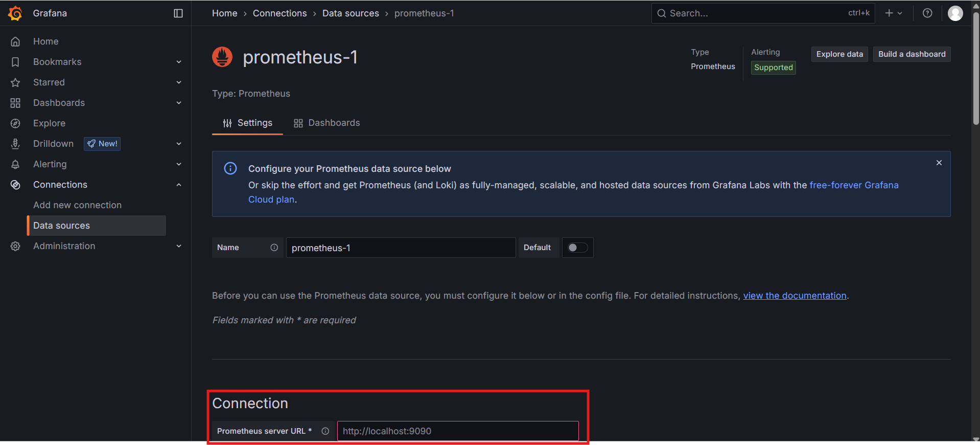Viewport: 980px width, 445px height.
Task: Click the Administration gear icon
Action: pos(15,246)
